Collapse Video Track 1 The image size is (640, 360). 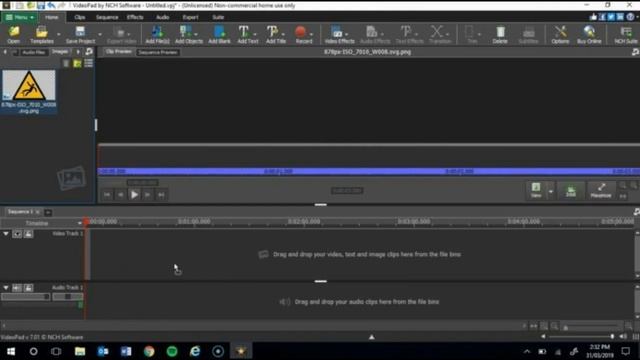pos(6,234)
